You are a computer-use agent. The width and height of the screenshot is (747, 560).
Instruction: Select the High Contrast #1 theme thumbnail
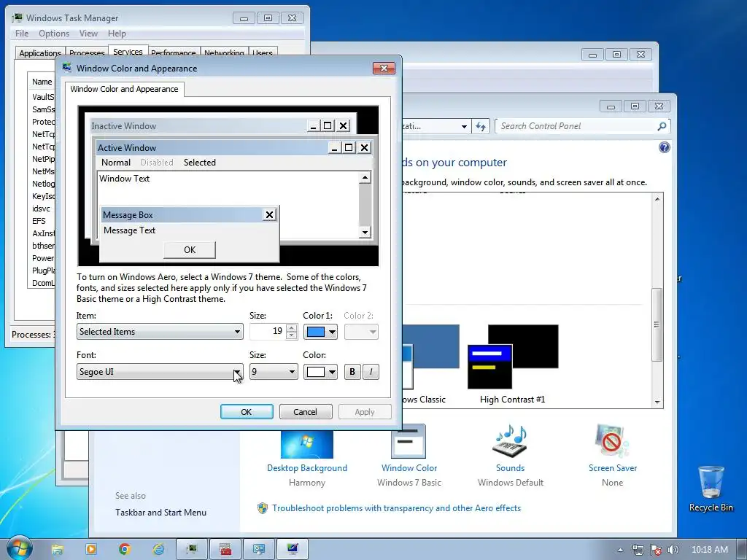[x=513, y=356]
